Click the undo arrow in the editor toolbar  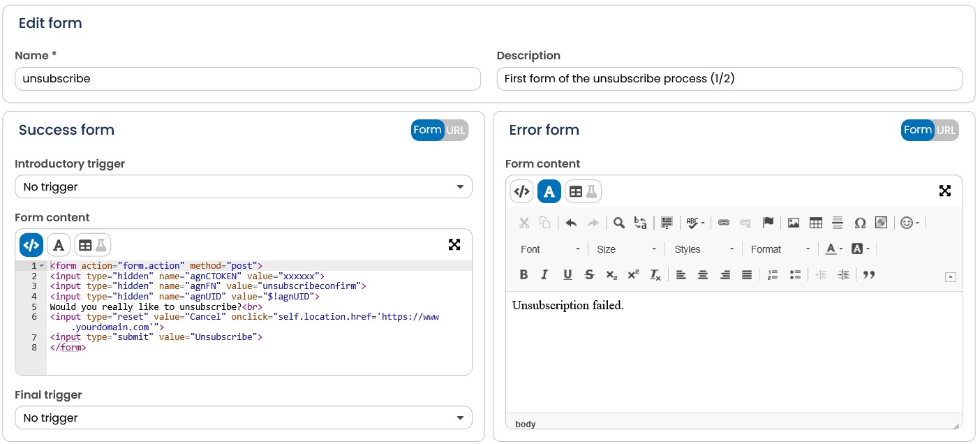(x=571, y=223)
